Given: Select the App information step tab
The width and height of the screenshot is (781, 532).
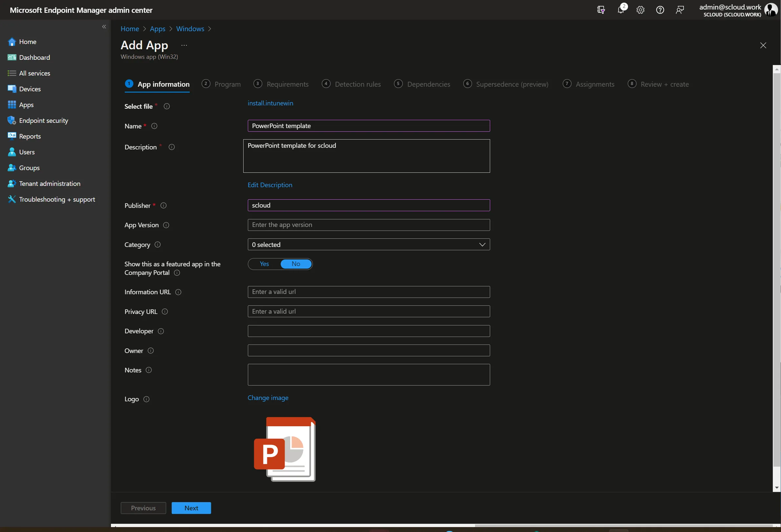Looking at the screenshot, I should pos(157,84).
